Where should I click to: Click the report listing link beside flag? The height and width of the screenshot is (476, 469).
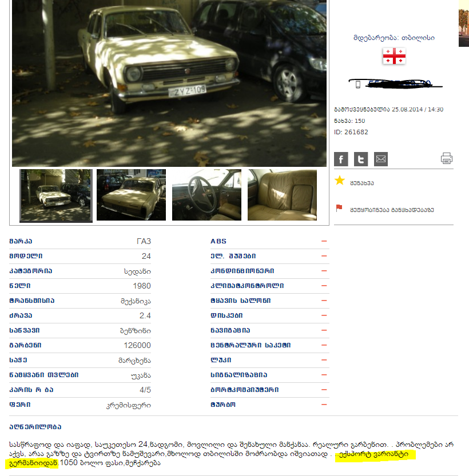tap(392, 210)
